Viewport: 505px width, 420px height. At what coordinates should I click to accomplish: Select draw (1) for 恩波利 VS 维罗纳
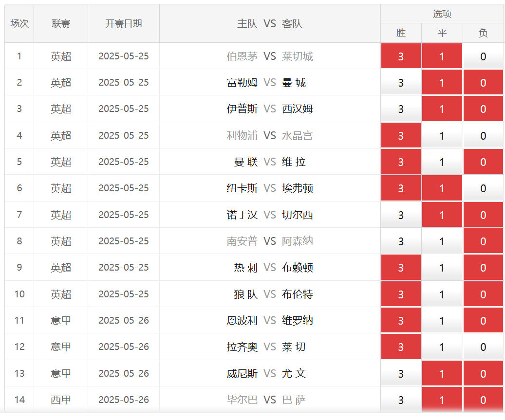coord(442,320)
